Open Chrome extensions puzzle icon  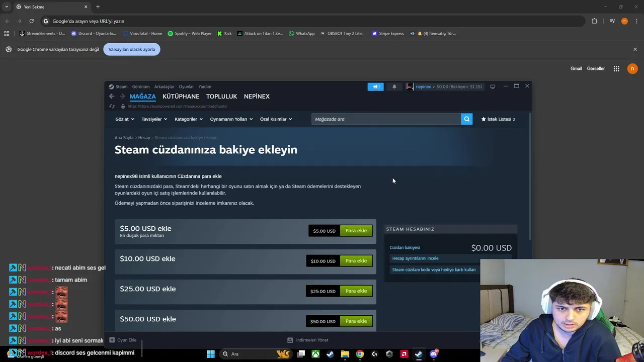coord(594,21)
